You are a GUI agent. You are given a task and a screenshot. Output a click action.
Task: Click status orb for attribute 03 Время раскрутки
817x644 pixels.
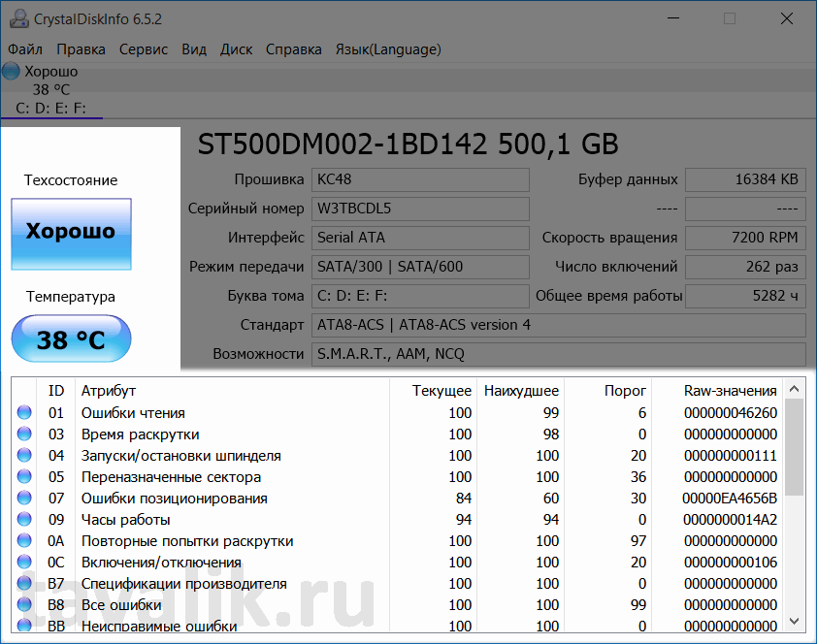tap(24, 434)
